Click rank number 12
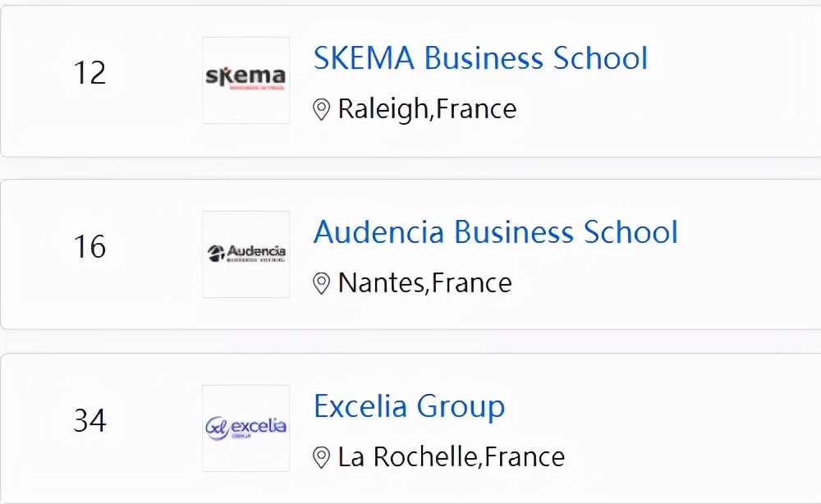 (x=89, y=73)
